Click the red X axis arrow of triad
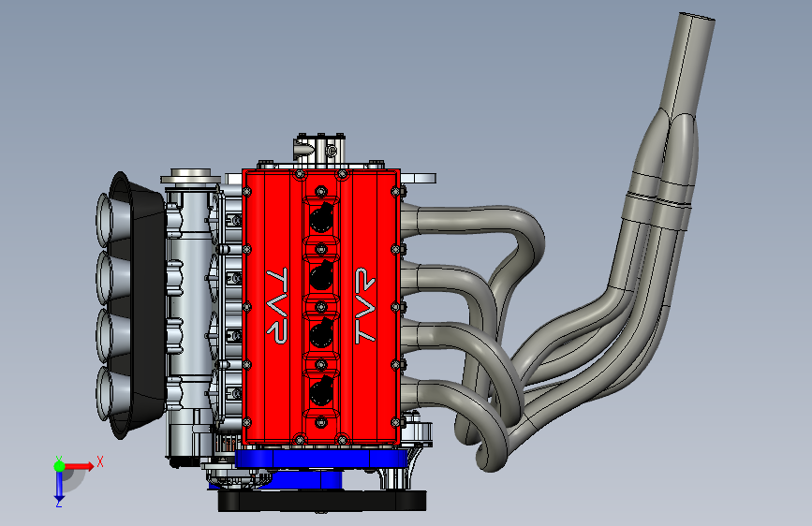Screen dimensions: 812x526 pos(79,466)
